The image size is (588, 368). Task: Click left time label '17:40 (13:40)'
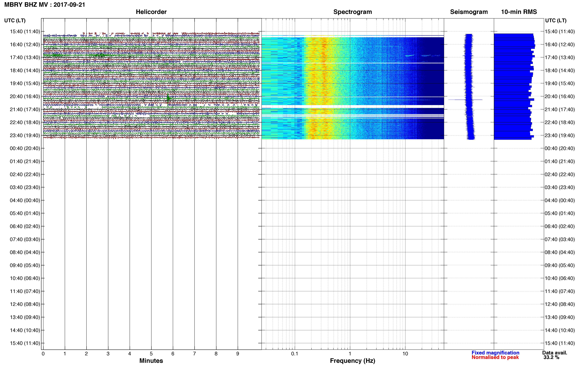[25, 57]
